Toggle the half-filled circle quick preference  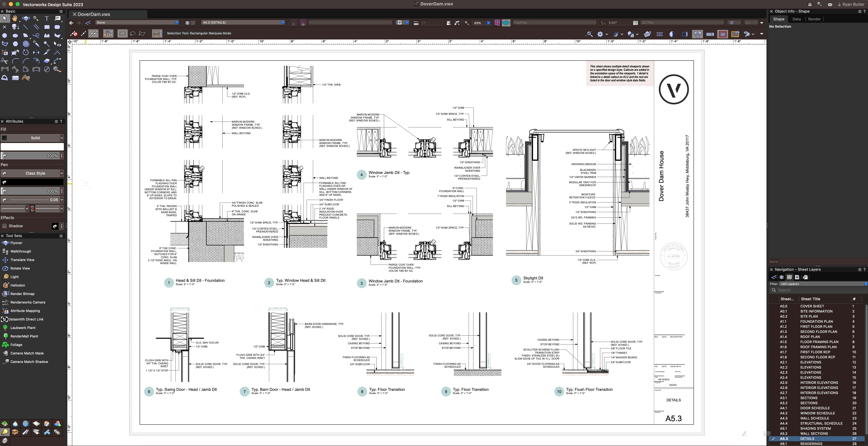[x=672, y=34]
